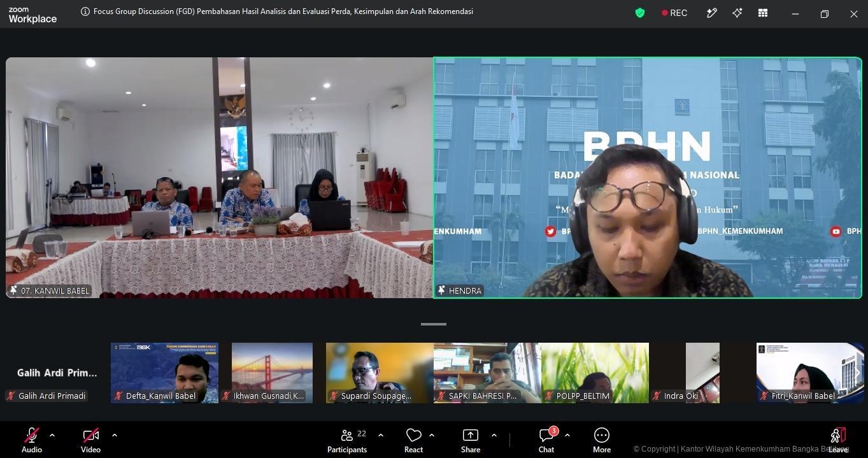Click muted mic icon on Ikhwan Gusnadi
868x458 pixels.
click(226, 396)
